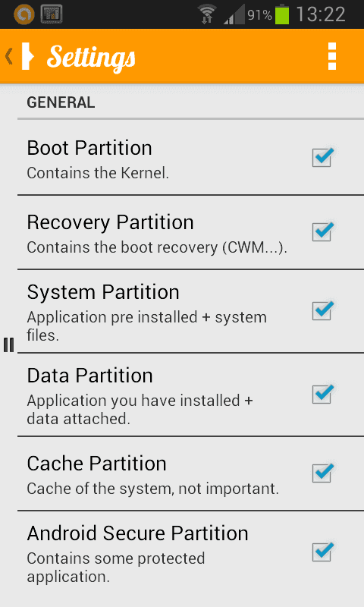
Task: Tap the 13:22 clock display
Action: point(320,14)
